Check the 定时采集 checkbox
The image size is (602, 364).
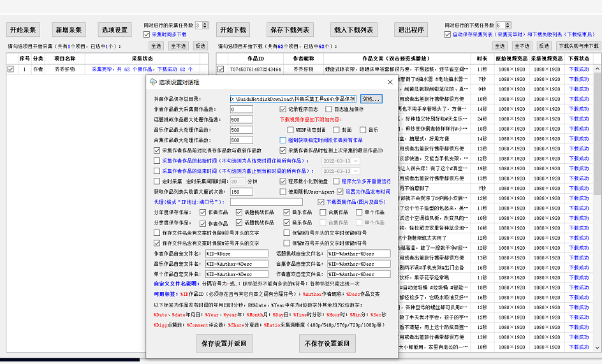tap(157, 181)
